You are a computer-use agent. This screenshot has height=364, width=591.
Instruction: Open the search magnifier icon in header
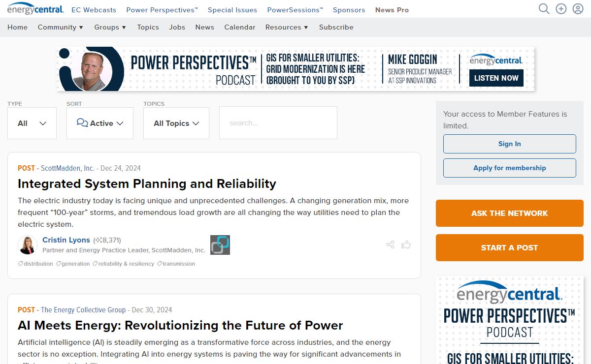pos(544,9)
